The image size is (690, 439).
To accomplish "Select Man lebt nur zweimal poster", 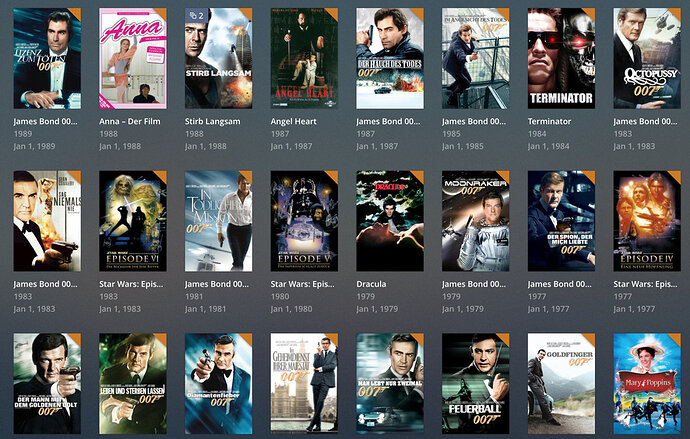I will [390, 384].
